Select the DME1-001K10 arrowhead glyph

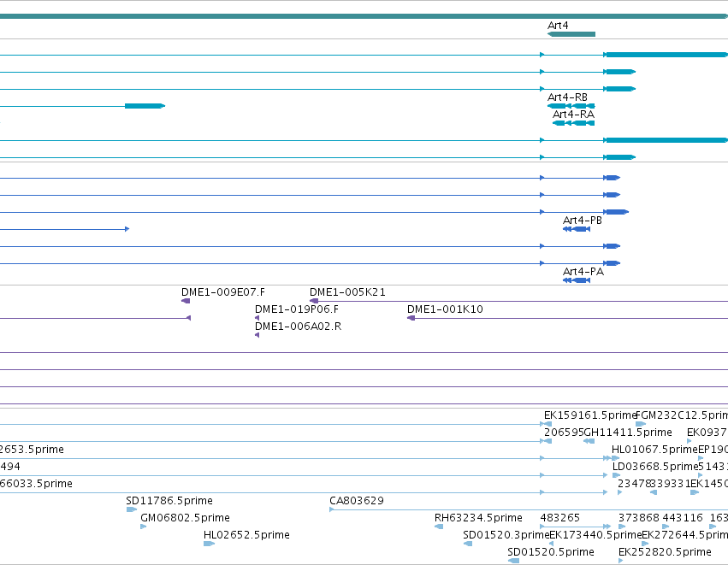(411, 318)
